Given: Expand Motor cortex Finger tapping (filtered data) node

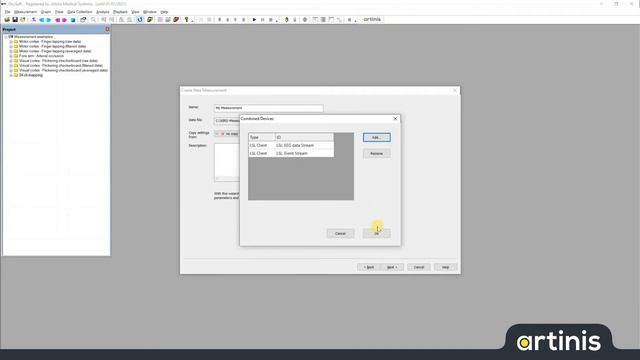Looking at the screenshot, I should (11, 47).
